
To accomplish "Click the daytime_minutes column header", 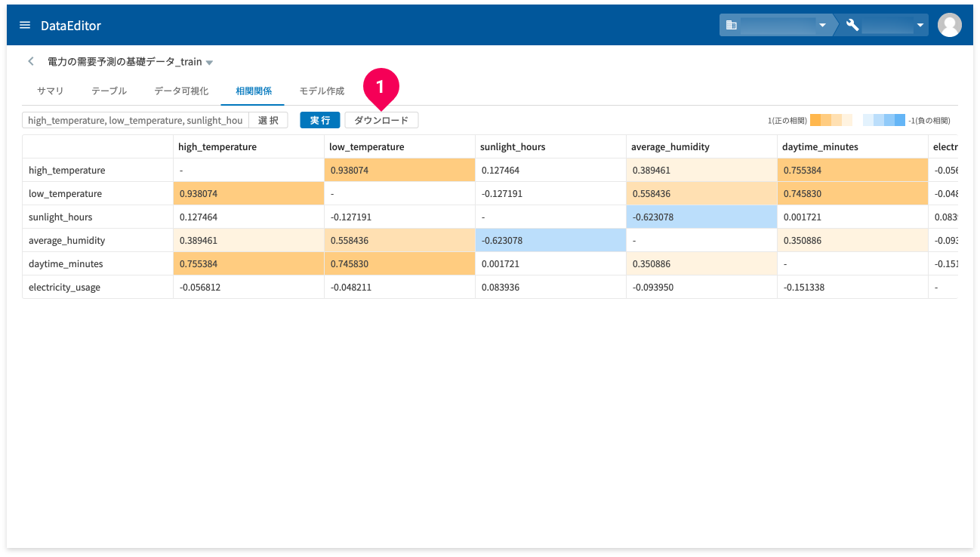I will pyautogui.click(x=852, y=146).
